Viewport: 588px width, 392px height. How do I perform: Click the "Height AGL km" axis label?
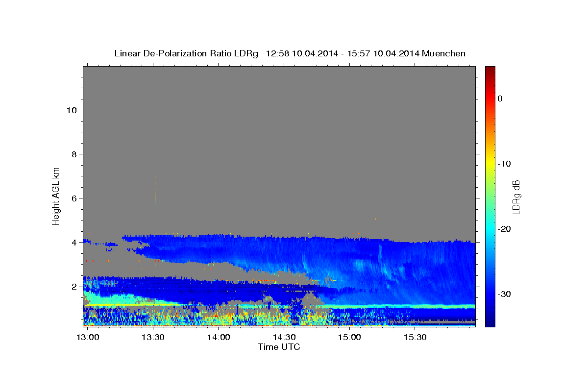tap(56, 196)
